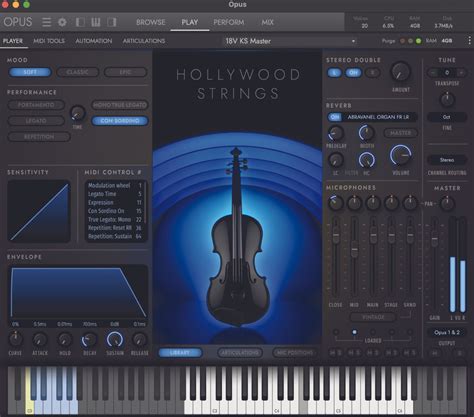Select the Soft mood

pos(30,72)
